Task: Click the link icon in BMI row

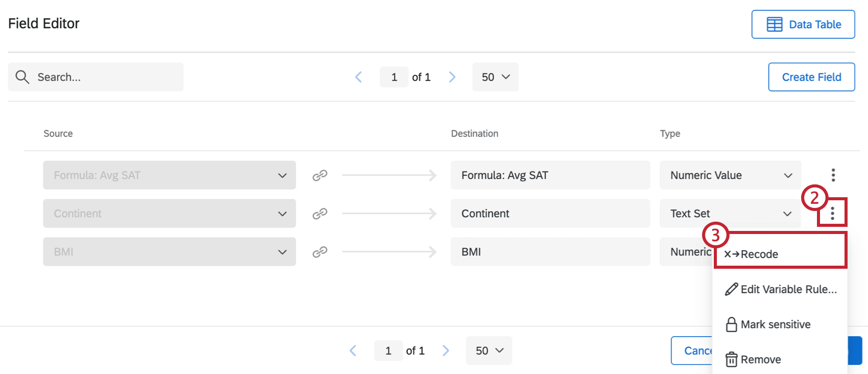Action: tap(320, 252)
